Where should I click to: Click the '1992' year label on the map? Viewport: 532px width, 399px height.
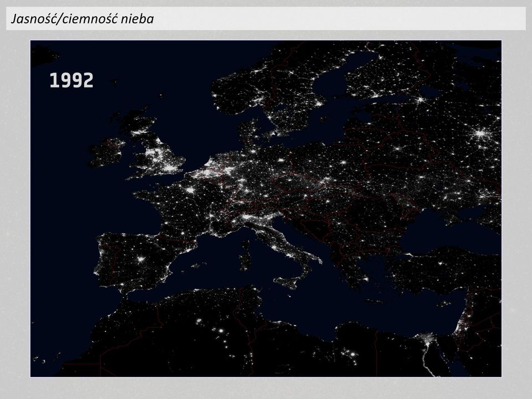coord(71,80)
